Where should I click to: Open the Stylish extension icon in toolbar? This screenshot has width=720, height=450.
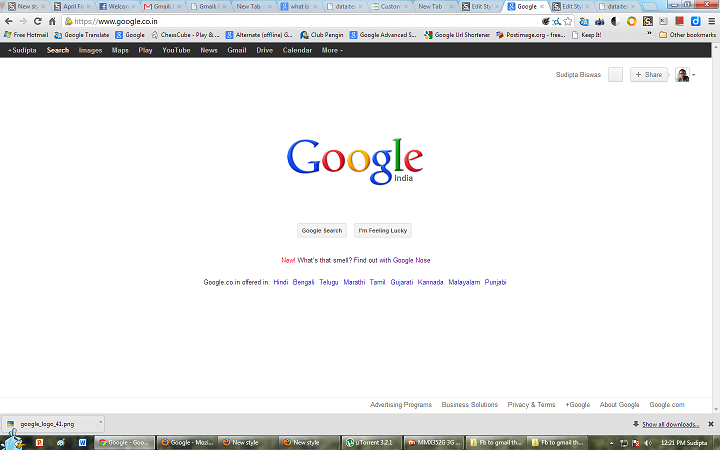click(647, 21)
